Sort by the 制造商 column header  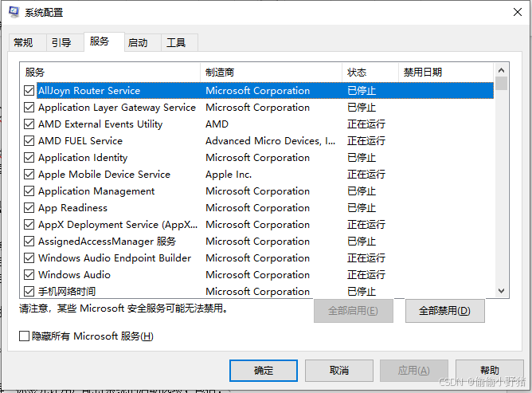(x=271, y=72)
